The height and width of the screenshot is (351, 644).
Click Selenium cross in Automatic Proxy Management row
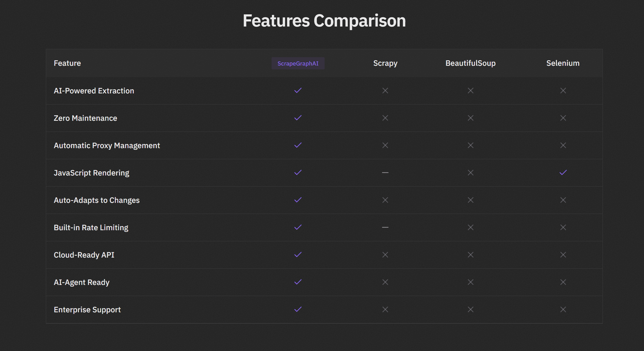[x=563, y=145]
